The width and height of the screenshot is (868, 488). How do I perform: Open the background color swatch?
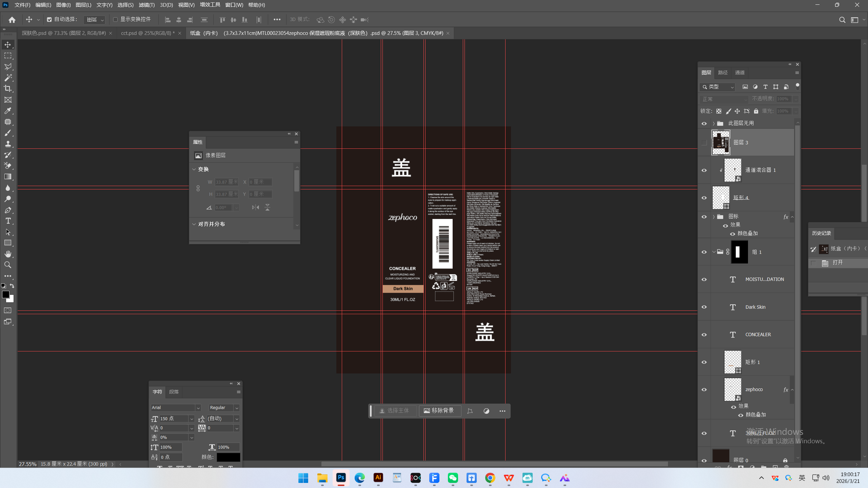pos(11,300)
